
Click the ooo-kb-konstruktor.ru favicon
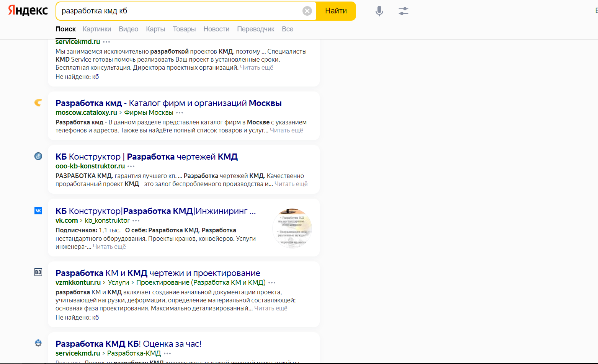click(38, 156)
